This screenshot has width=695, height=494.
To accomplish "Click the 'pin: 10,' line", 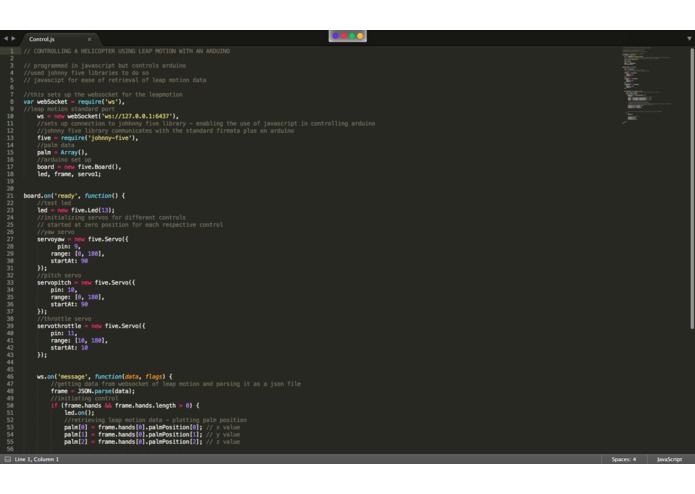I will [64, 290].
